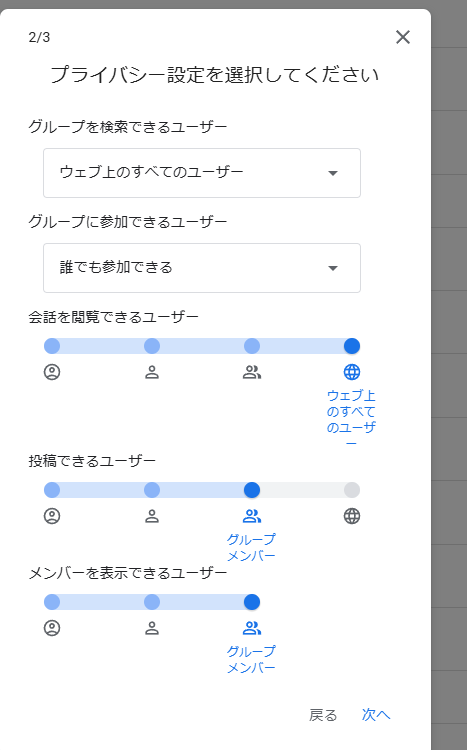Set 会話を閲覧できるユーザー slider to first stop

tap(52, 346)
